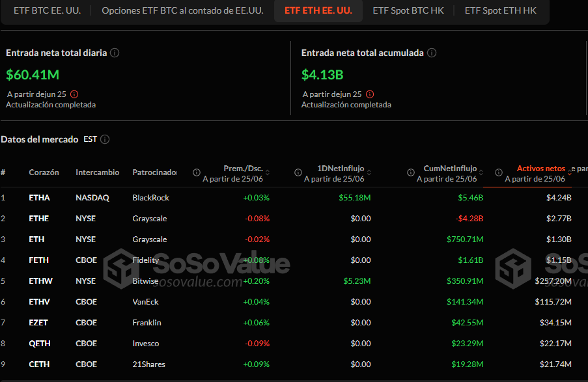Open the ETHE ticker row

coord(39,219)
